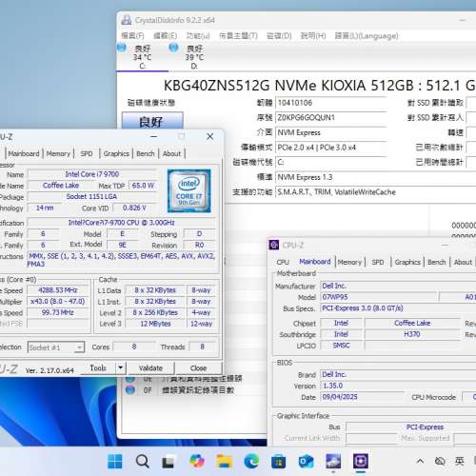Open the (E) edit menu in CrystalDiskInfo

click(165, 35)
